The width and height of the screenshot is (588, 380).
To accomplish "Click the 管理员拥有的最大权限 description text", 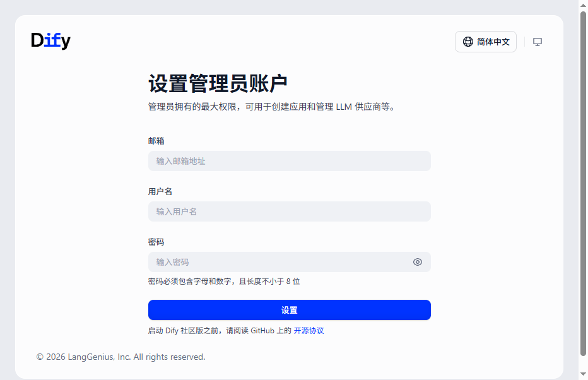I will point(273,107).
